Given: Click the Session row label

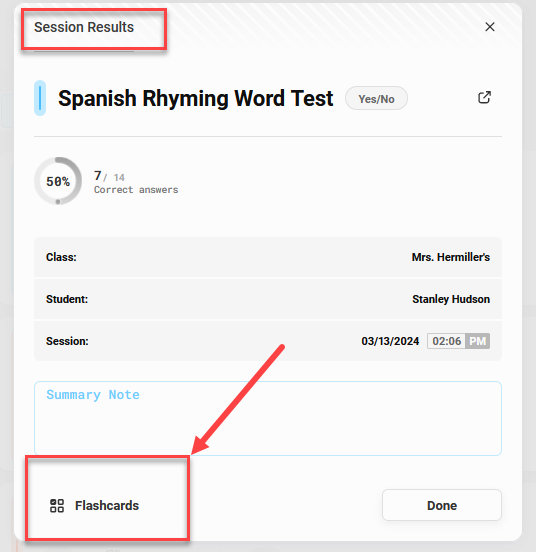Looking at the screenshot, I should point(67,341).
